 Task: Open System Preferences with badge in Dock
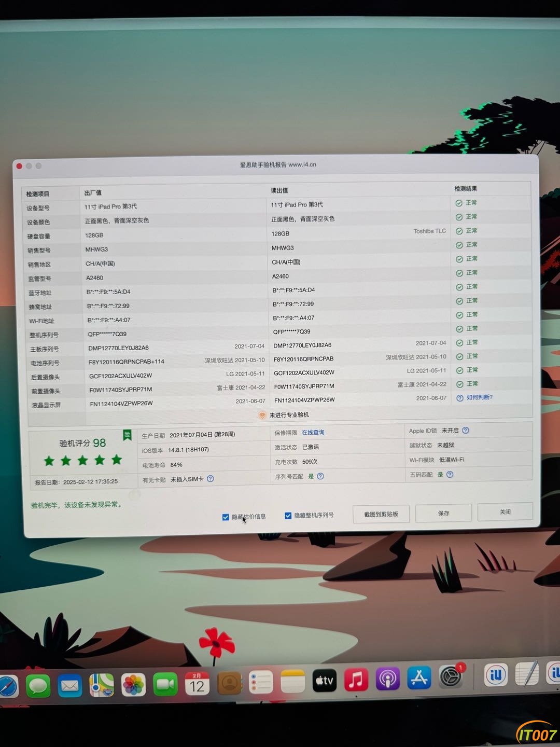click(x=451, y=676)
